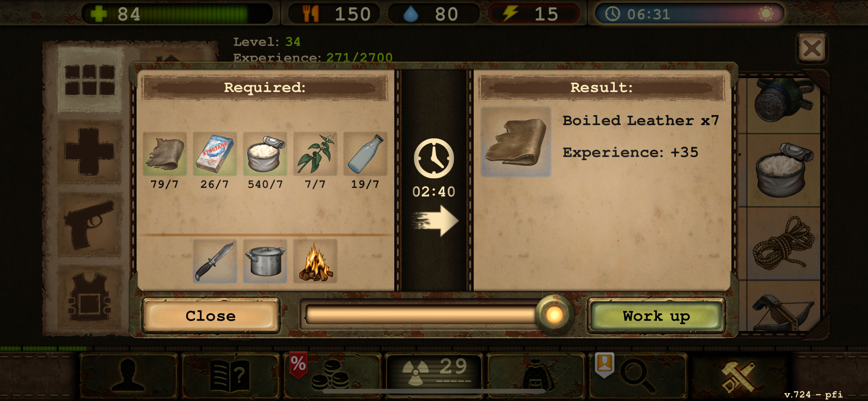The image size is (868, 401).
Task: Tap the Kristall washing powder ingredient
Action: tap(215, 154)
